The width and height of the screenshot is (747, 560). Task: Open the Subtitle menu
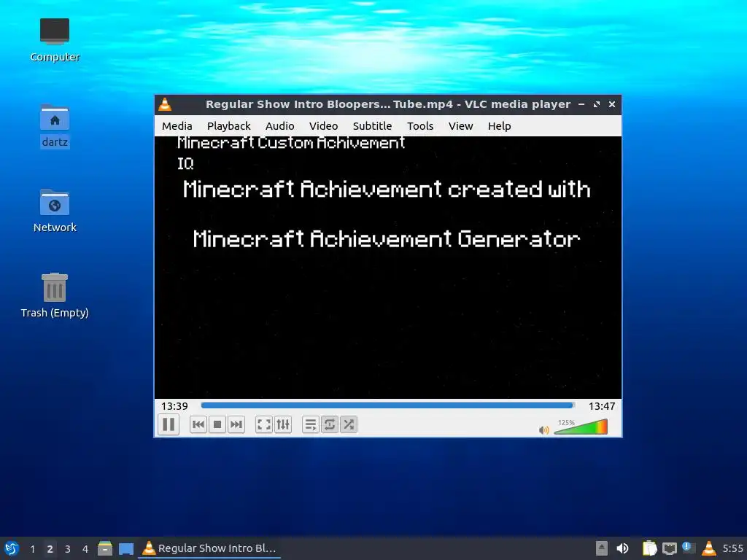point(372,125)
